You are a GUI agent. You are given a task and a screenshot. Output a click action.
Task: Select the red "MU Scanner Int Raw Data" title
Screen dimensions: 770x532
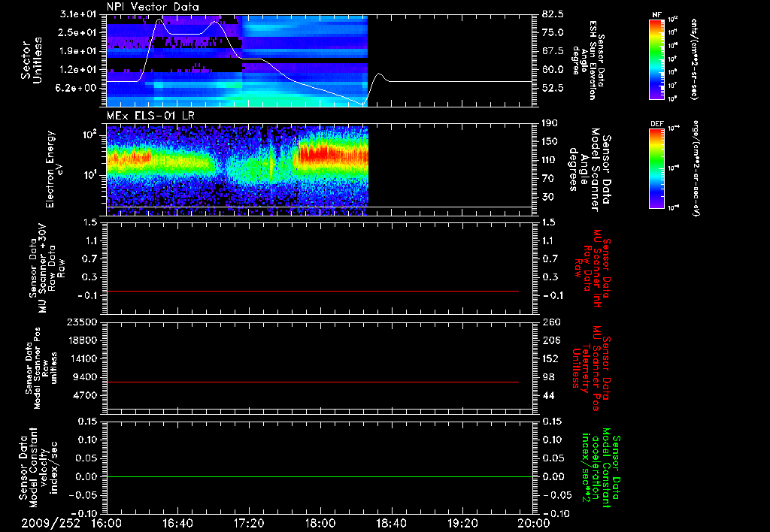coord(593,268)
